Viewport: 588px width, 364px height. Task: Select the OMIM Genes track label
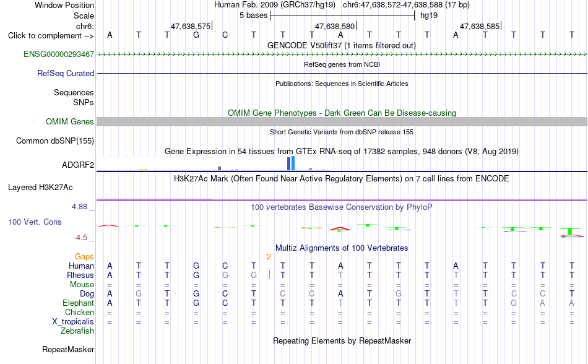pos(69,121)
